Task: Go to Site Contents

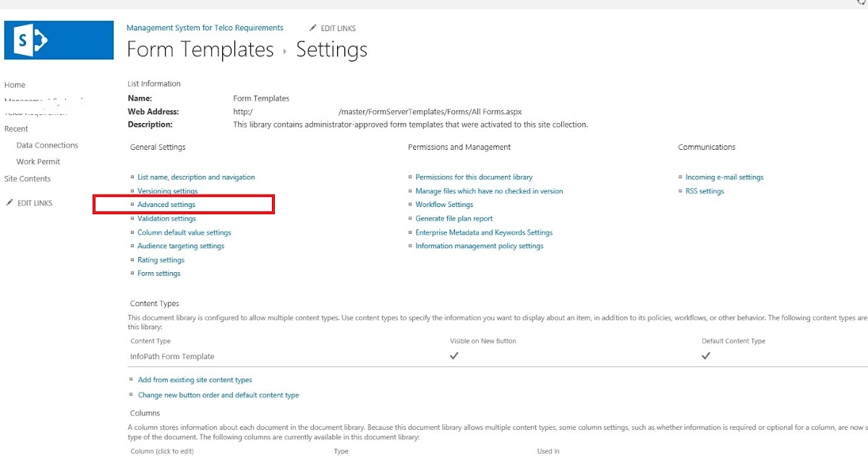Action: [x=27, y=178]
